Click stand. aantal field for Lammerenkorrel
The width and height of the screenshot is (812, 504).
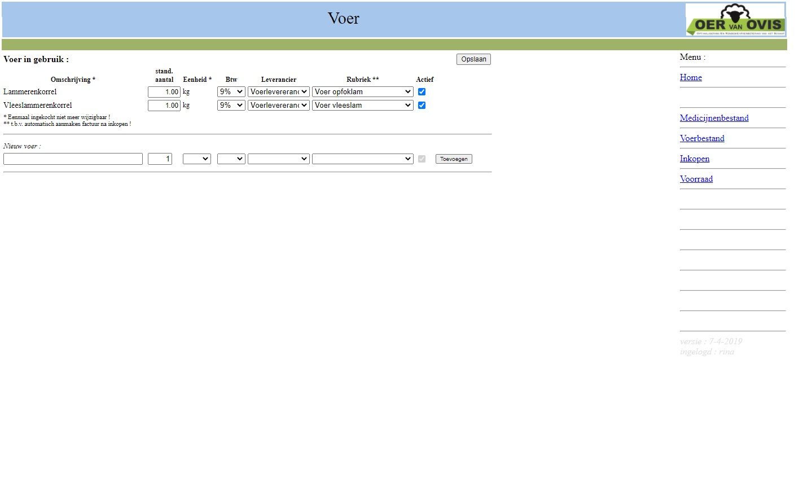(x=164, y=91)
